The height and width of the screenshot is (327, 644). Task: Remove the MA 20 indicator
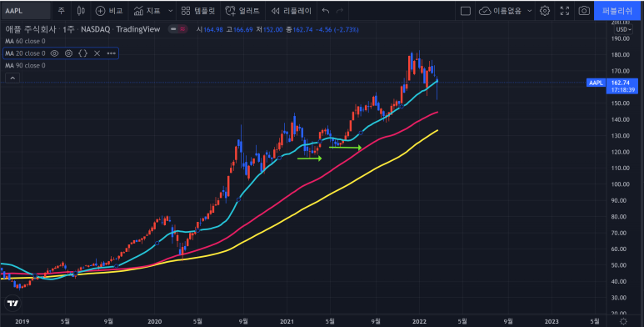(97, 53)
